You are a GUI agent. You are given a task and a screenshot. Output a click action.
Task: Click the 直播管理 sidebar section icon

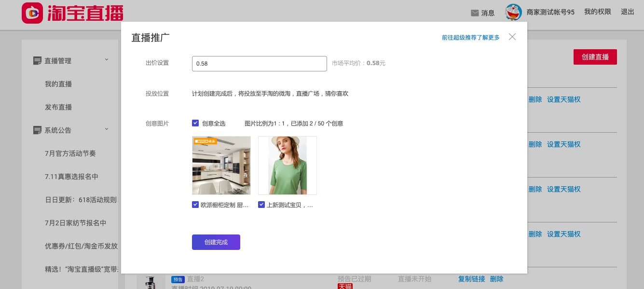37,61
